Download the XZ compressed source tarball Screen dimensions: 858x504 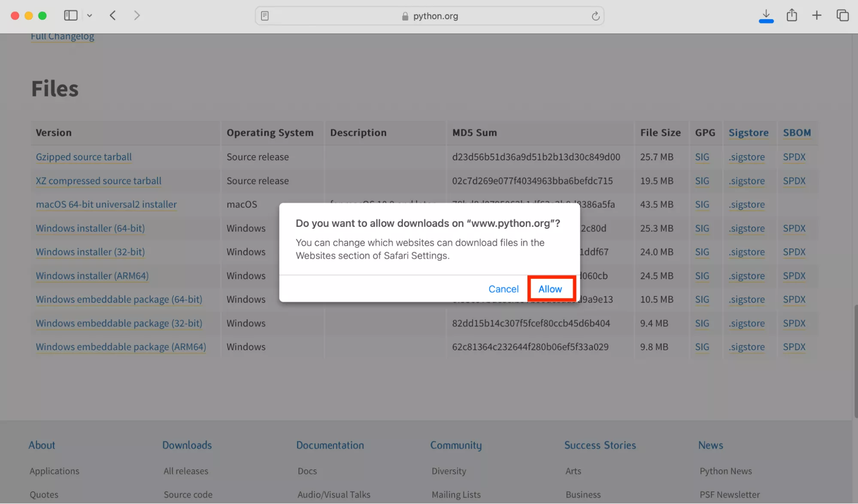click(99, 181)
